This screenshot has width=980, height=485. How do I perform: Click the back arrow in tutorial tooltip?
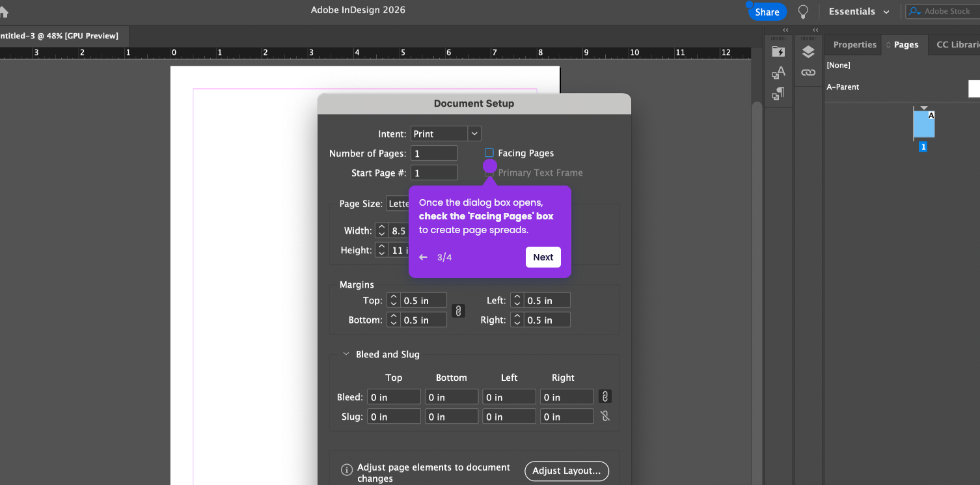(x=423, y=257)
